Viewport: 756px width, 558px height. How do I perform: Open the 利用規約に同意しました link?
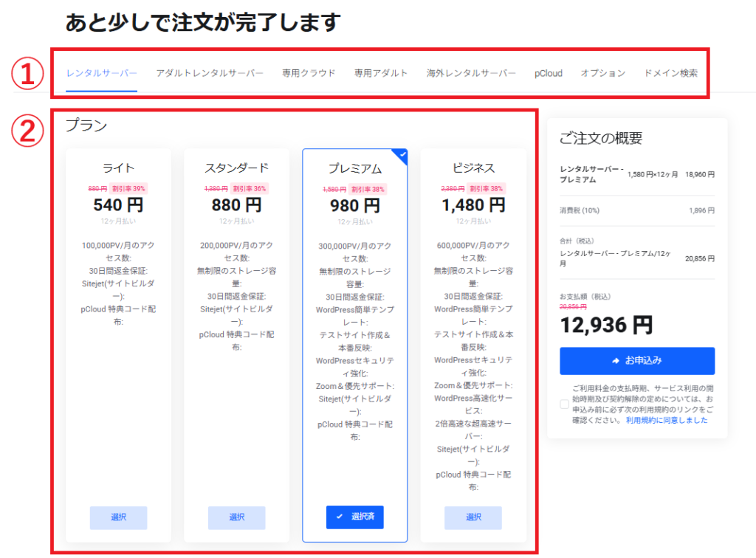pyautogui.click(x=667, y=420)
